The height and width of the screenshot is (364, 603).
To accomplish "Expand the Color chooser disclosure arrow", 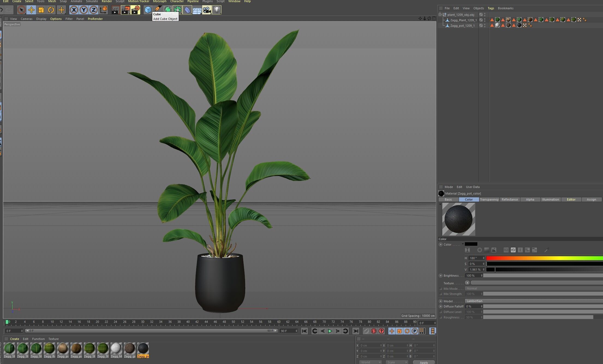I will 463,244.
